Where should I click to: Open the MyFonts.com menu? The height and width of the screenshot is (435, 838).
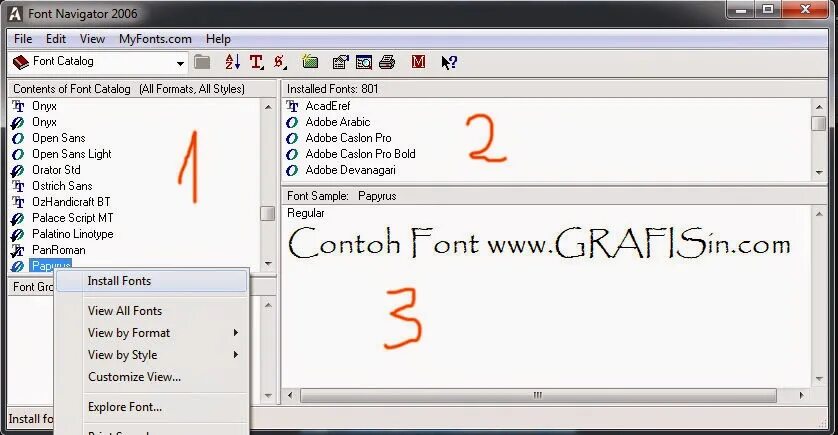point(155,39)
